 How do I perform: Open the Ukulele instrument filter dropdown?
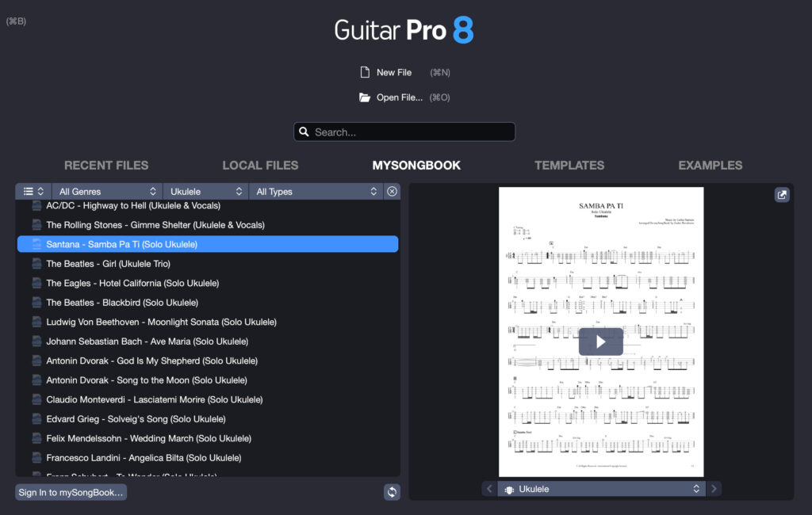point(205,191)
